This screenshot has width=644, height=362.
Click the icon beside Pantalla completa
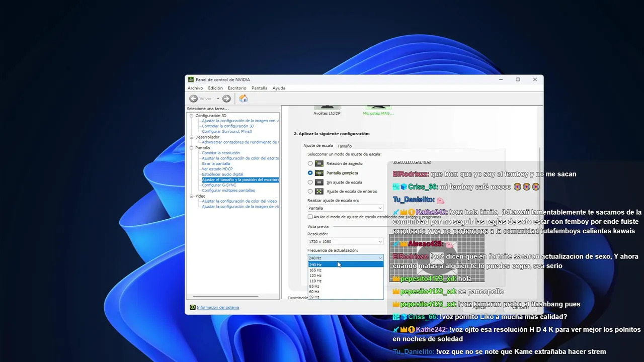coord(319,173)
